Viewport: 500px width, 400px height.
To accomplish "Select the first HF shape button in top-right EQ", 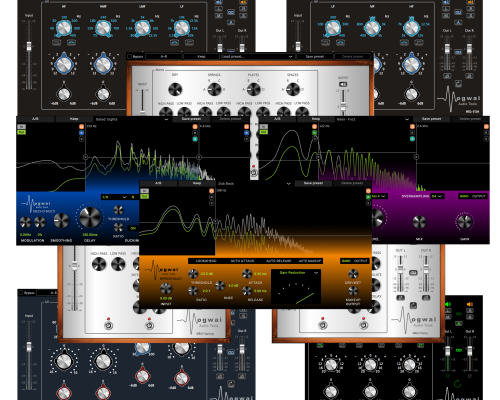I will (x=404, y=42).
